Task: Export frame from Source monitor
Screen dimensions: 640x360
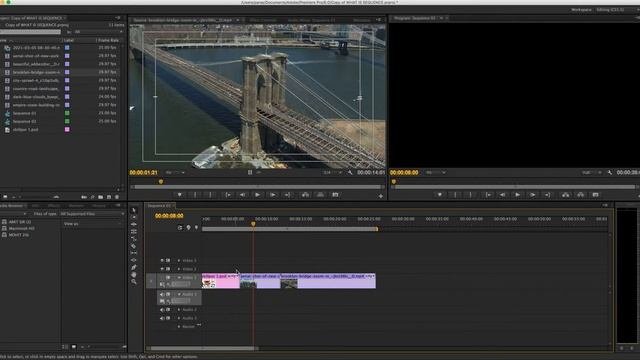Action: click(x=336, y=195)
